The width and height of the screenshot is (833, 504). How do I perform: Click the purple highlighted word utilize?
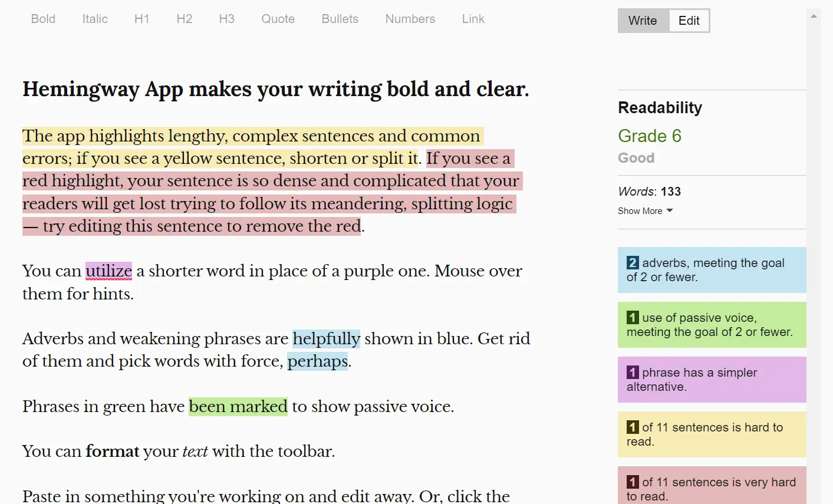(x=108, y=271)
